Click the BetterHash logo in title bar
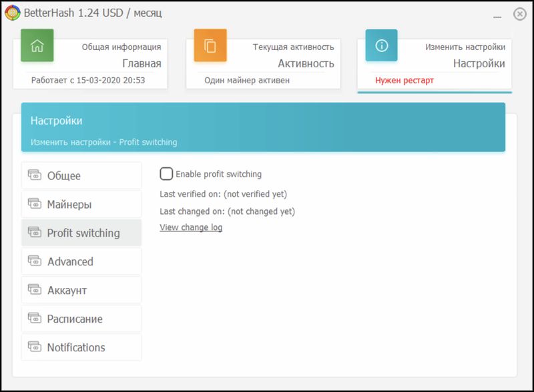Screen dimensions: 534x392 point(12,13)
